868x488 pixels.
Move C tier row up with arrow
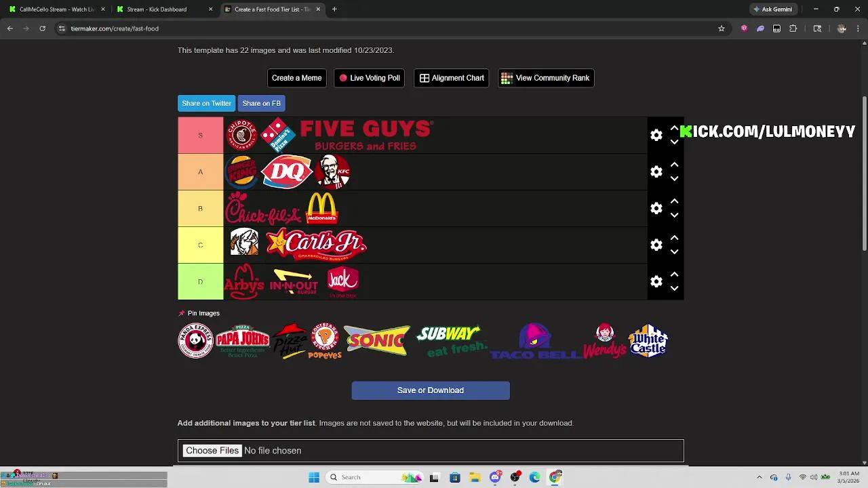click(x=674, y=238)
